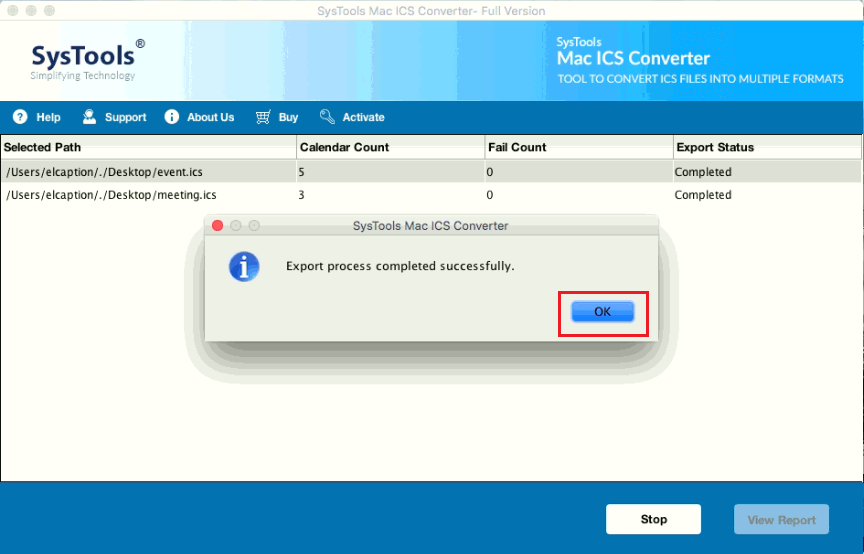Click the Buy shopping cart icon
The image size is (864, 554).
263,117
